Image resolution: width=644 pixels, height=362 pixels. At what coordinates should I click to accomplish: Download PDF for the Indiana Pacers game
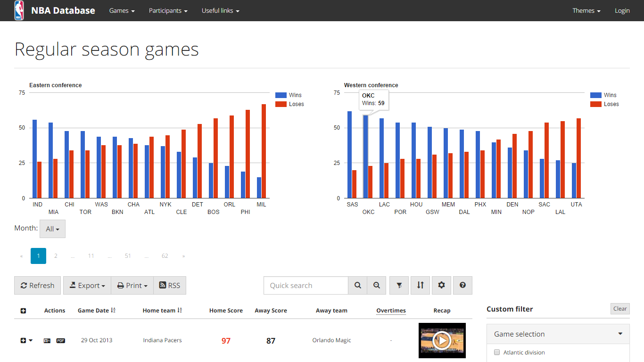pos(61,340)
